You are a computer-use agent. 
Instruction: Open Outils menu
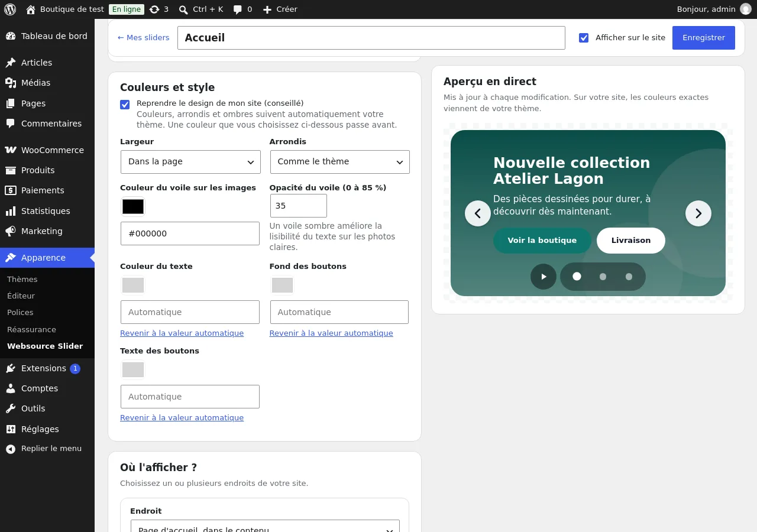(x=47, y=408)
